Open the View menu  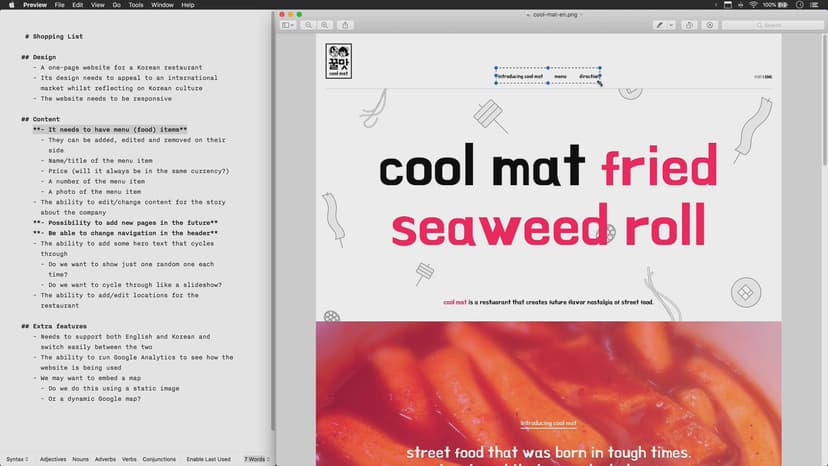click(x=97, y=5)
